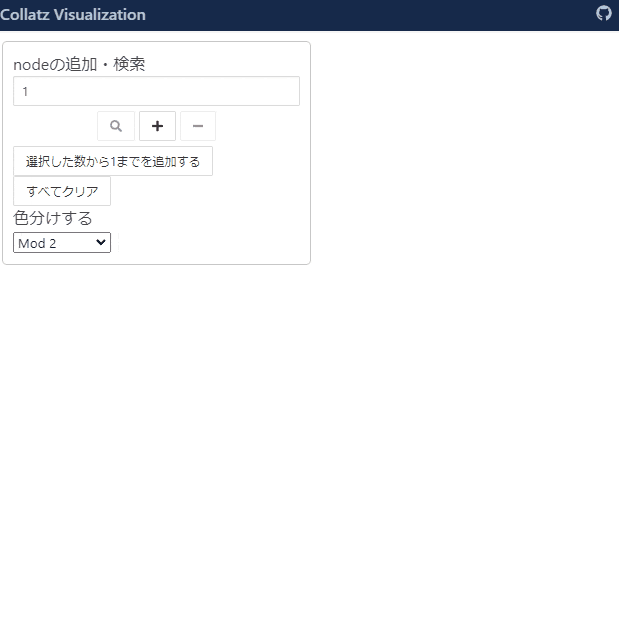Click the magnifier search node button
The height and width of the screenshot is (620, 619).
click(116, 126)
